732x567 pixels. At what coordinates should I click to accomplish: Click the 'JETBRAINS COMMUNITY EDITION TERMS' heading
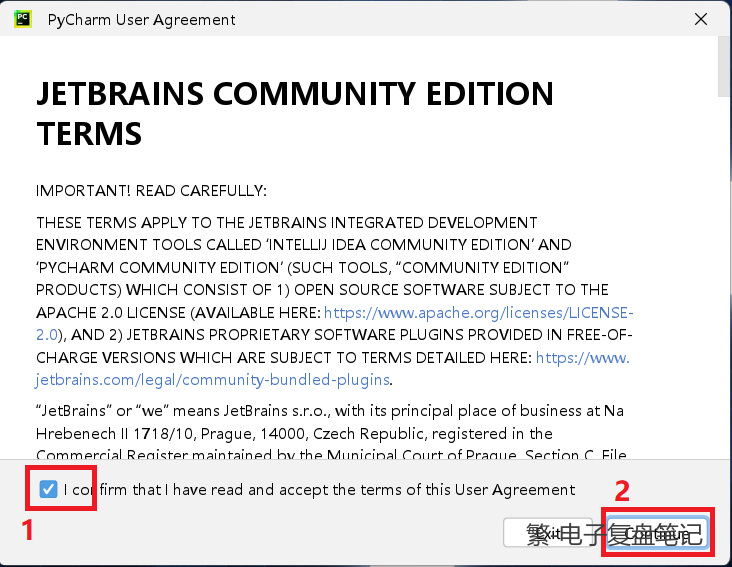[x=295, y=113]
